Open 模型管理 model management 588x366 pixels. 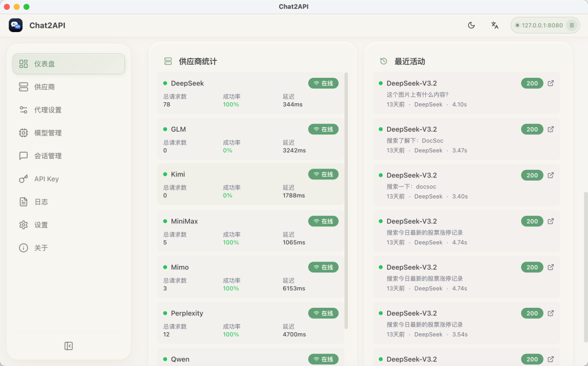click(69, 133)
